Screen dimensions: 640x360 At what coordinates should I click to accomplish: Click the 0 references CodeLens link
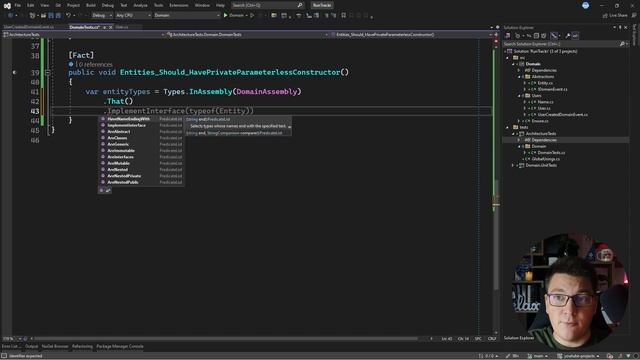point(95,64)
